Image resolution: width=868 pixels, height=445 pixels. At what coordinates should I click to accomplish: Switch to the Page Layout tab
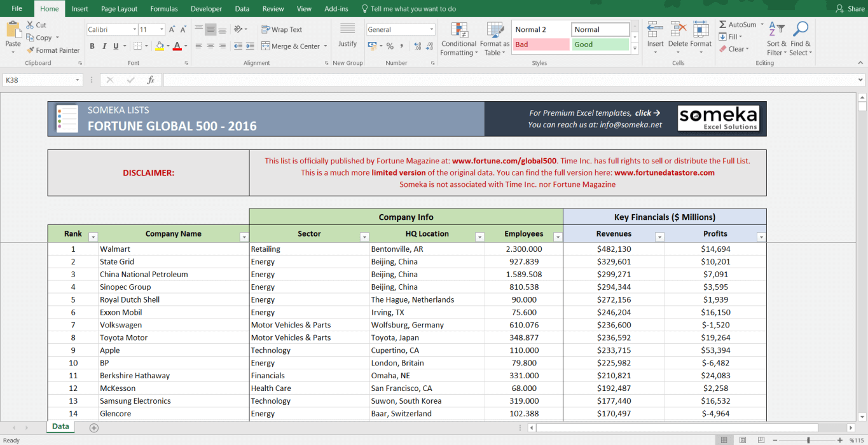pyautogui.click(x=119, y=9)
